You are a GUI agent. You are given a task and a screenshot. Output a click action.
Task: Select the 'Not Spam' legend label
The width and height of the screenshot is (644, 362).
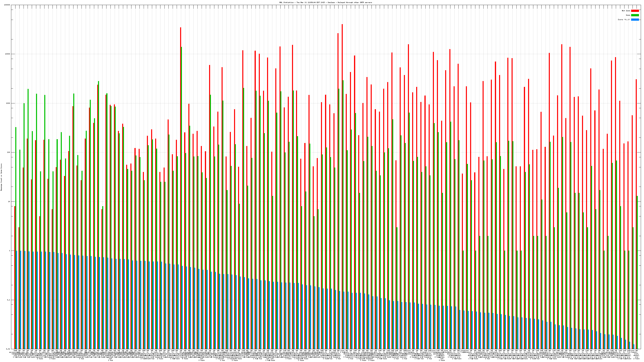point(626,11)
